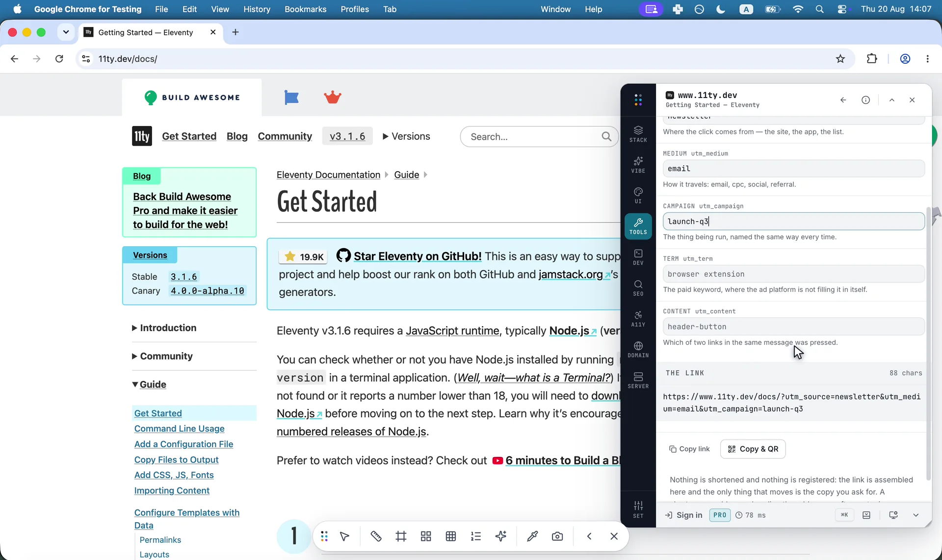Click the Copy link button
This screenshot has height=560, width=942.
(689, 449)
